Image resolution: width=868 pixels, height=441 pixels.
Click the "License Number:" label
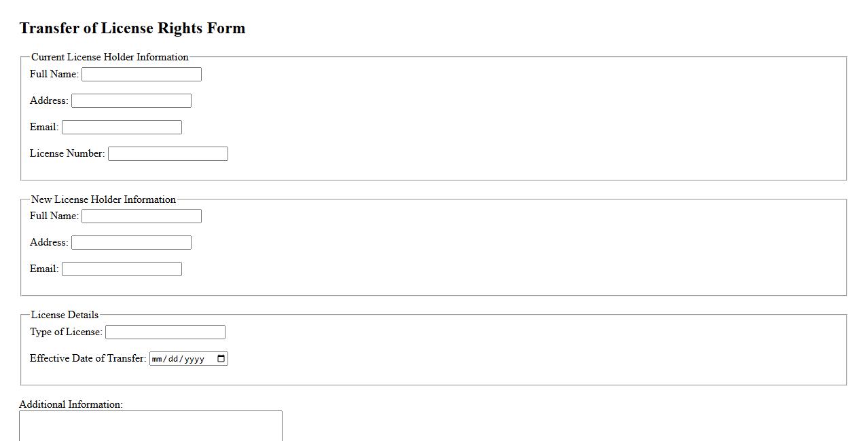pyautogui.click(x=67, y=153)
